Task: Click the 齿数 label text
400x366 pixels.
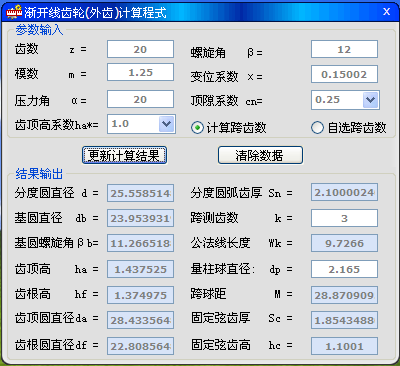Action: (27, 49)
